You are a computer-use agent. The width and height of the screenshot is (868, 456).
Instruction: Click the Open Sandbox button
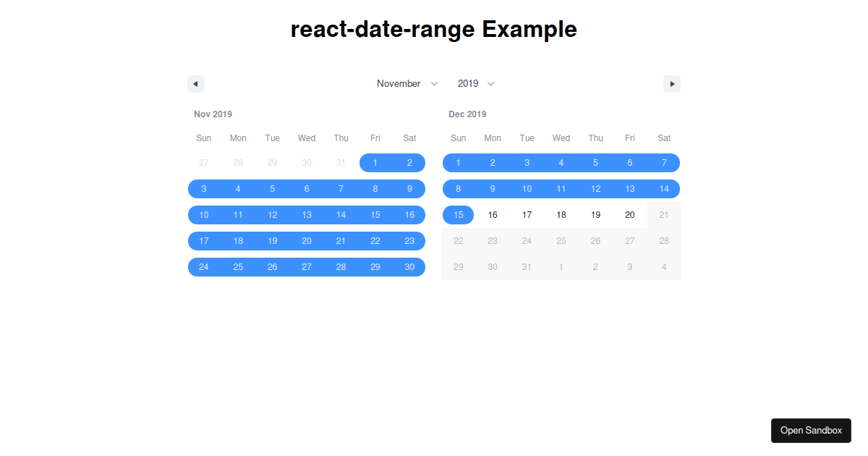tap(811, 430)
